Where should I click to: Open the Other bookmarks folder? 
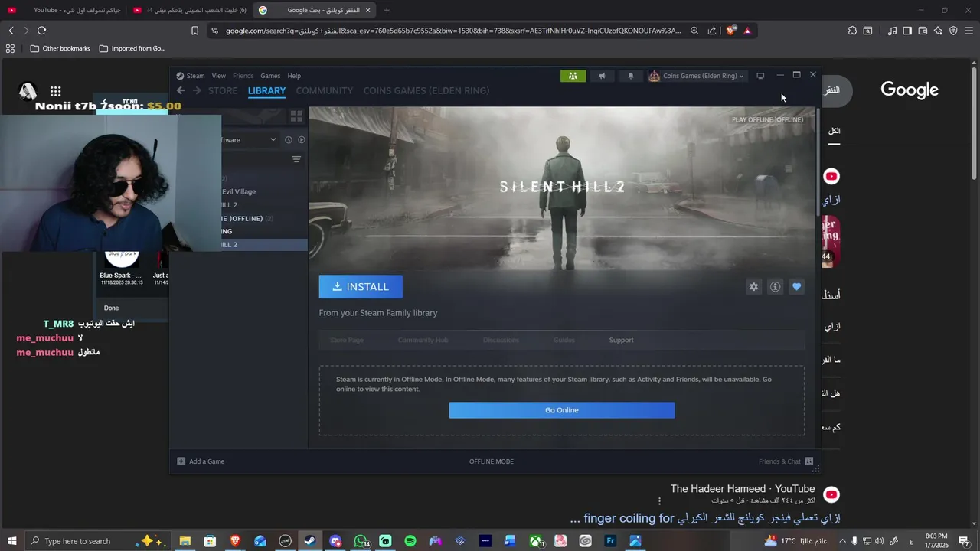pos(60,48)
